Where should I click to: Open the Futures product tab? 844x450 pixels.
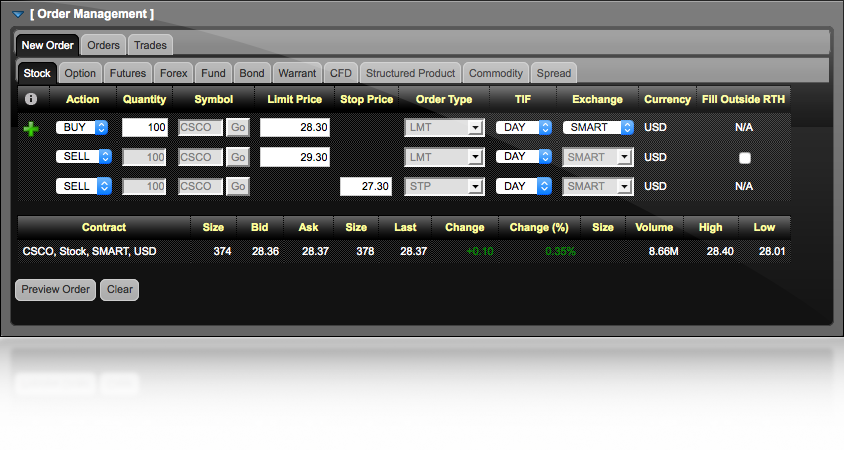point(128,73)
